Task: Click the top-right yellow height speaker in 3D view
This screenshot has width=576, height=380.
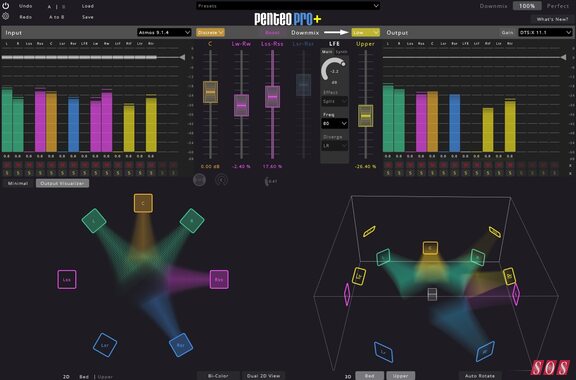Action: pos(495,232)
